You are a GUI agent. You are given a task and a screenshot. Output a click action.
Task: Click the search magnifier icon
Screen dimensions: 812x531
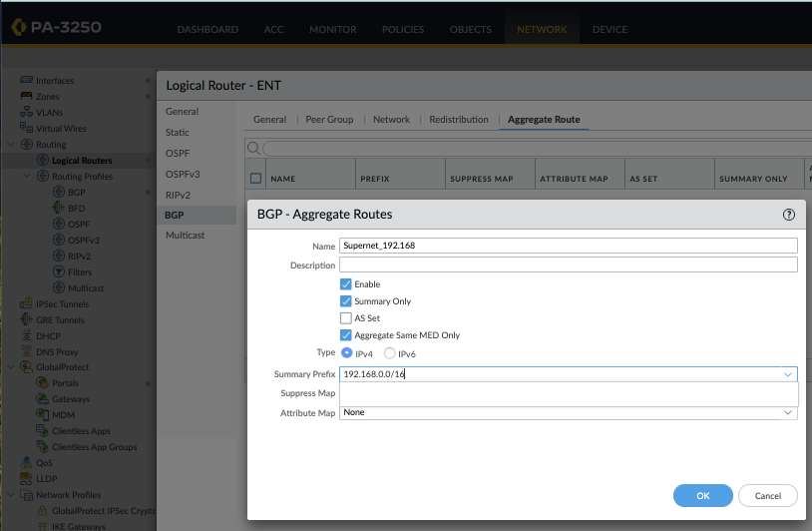tap(253, 148)
